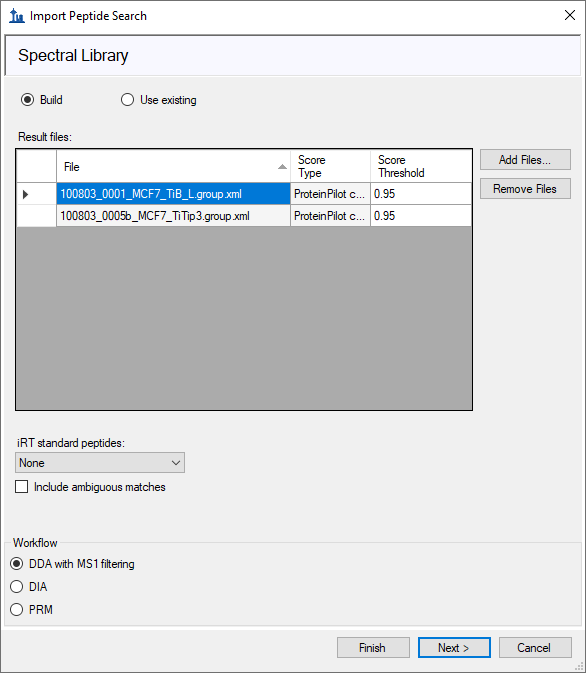Click the File column sort arrow
Viewport: 586px width, 673px height.
coord(282,167)
